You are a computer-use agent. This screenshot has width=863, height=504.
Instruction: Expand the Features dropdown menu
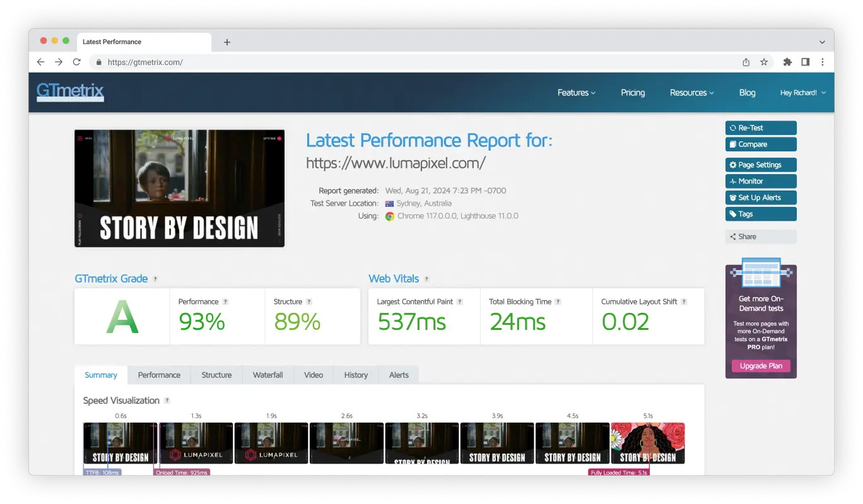(x=576, y=93)
